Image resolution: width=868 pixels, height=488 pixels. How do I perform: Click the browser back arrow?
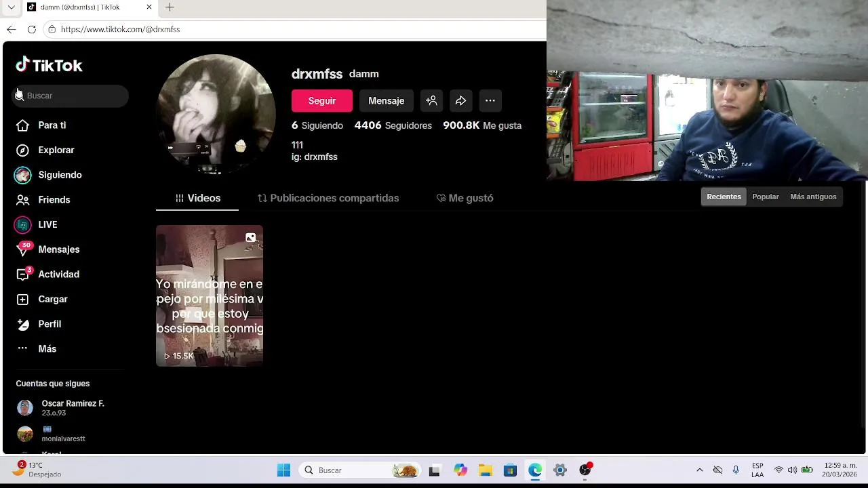pyautogui.click(x=12, y=29)
